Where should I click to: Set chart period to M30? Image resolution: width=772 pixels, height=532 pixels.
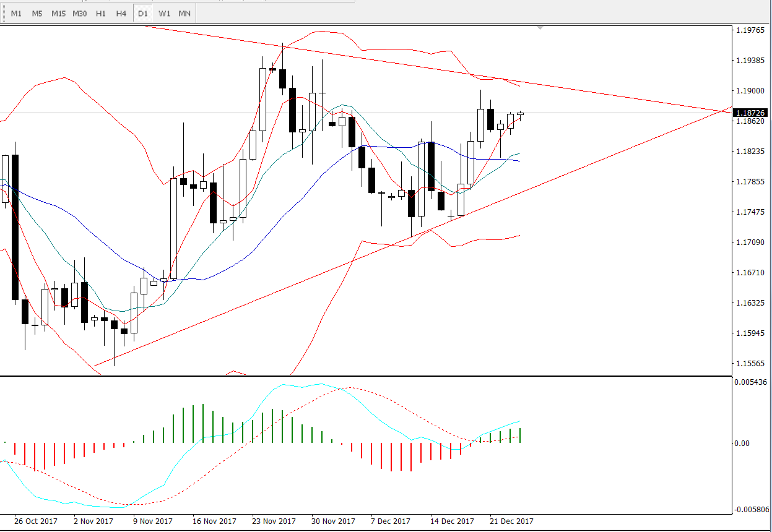[x=79, y=14]
